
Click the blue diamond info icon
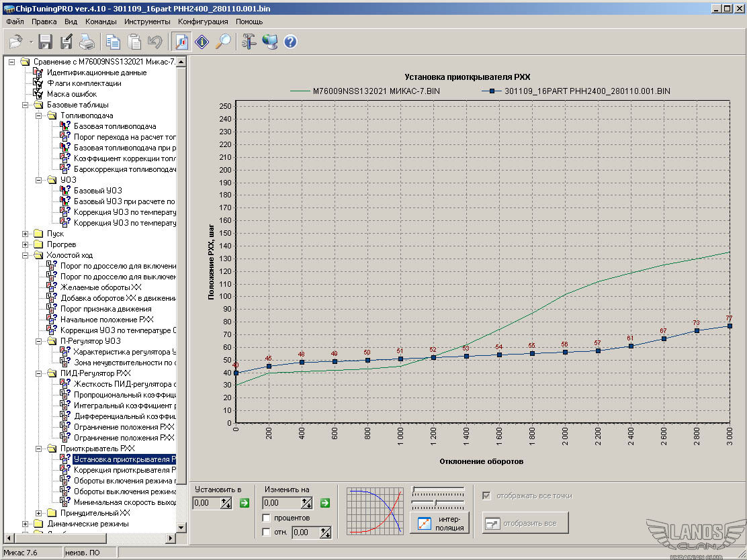point(202,42)
